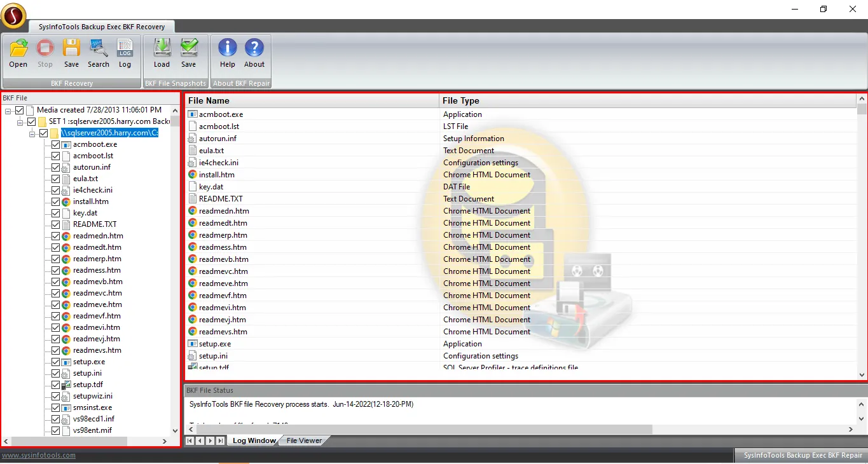The height and width of the screenshot is (464, 868).
Task: Select the autorun.inf icon in file list
Action: (193, 139)
